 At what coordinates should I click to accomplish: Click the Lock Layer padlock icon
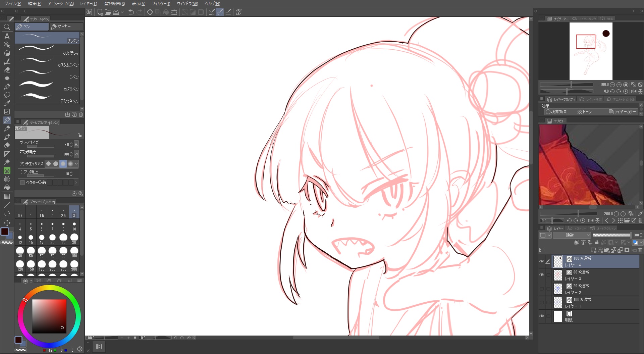[597, 242]
